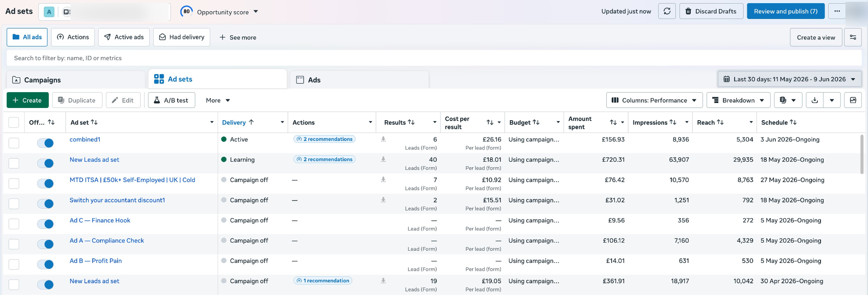Click the Discard Drafts trash button
868x295 pixels.
click(x=711, y=11)
